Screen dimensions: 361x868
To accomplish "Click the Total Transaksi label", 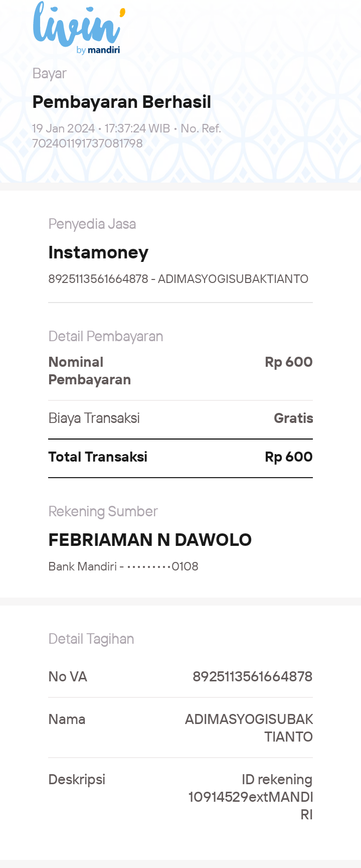I will click(x=98, y=457).
